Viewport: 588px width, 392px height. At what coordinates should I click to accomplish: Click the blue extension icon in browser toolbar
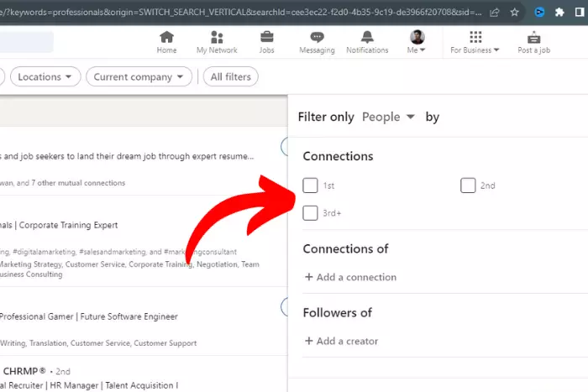pos(539,13)
